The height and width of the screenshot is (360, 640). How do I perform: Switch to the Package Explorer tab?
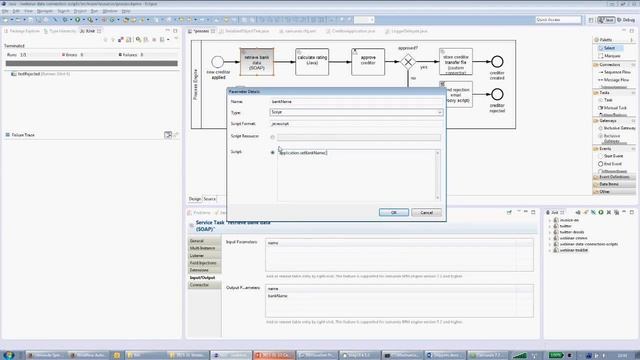tap(22, 31)
